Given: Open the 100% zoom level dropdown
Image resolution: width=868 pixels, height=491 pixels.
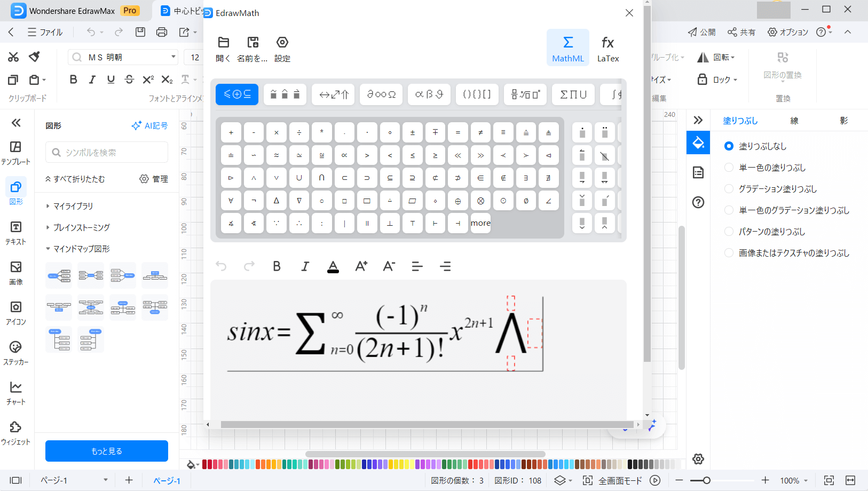Looking at the screenshot, I should (794, 480).
